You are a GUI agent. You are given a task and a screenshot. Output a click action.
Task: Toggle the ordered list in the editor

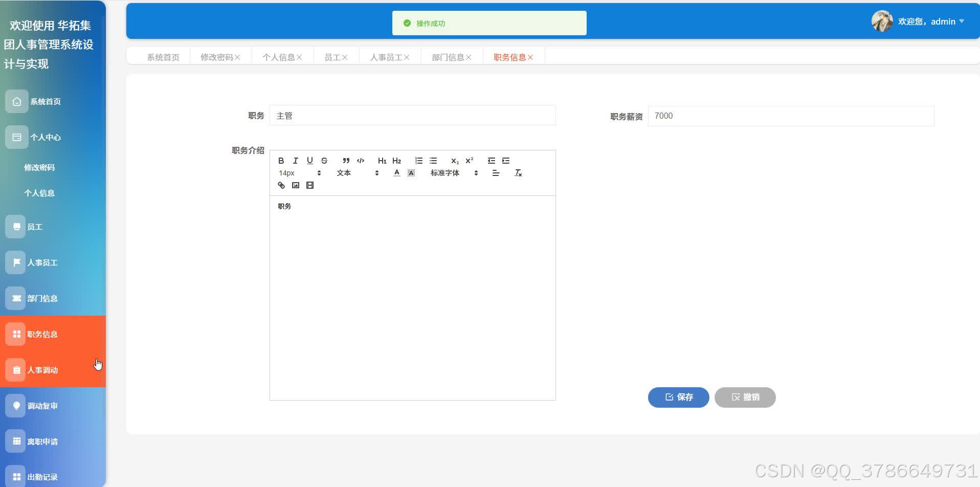[x=418, y=160]
